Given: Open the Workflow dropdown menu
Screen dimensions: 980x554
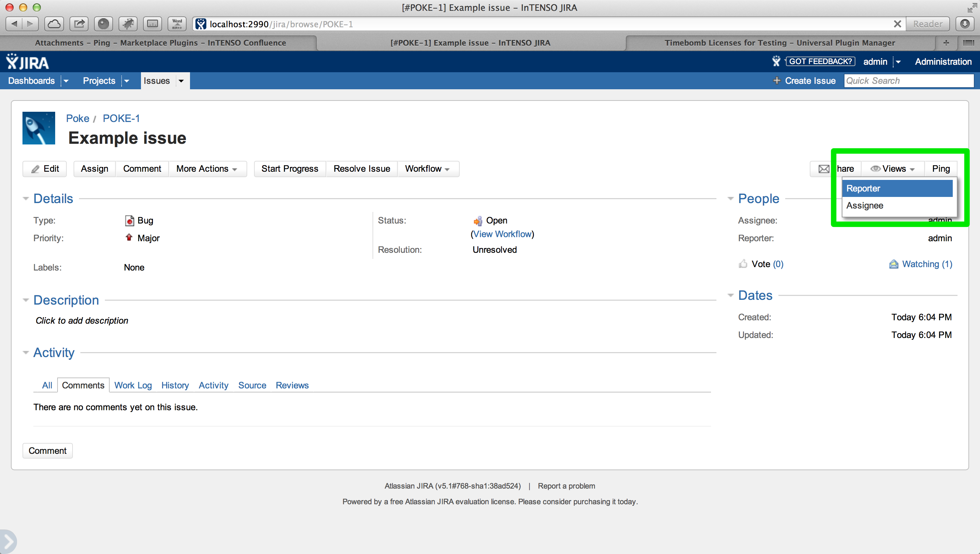Looking at the screenshot, I should point(427,169).
